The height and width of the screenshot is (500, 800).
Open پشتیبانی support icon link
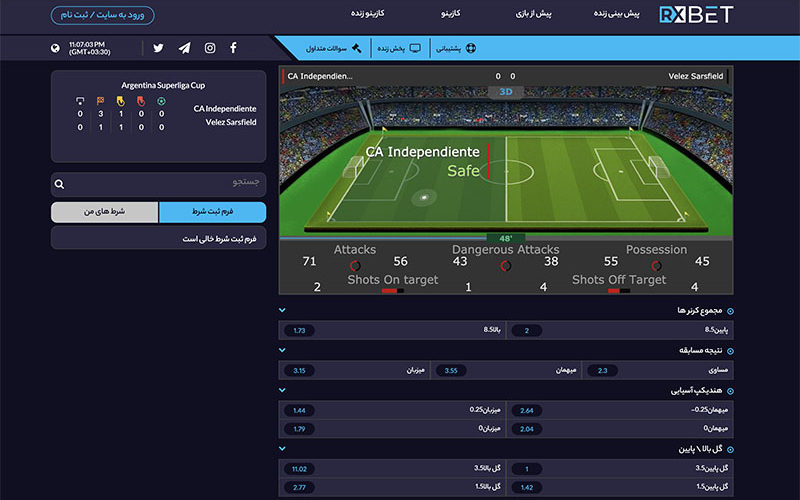coord(457,48)
